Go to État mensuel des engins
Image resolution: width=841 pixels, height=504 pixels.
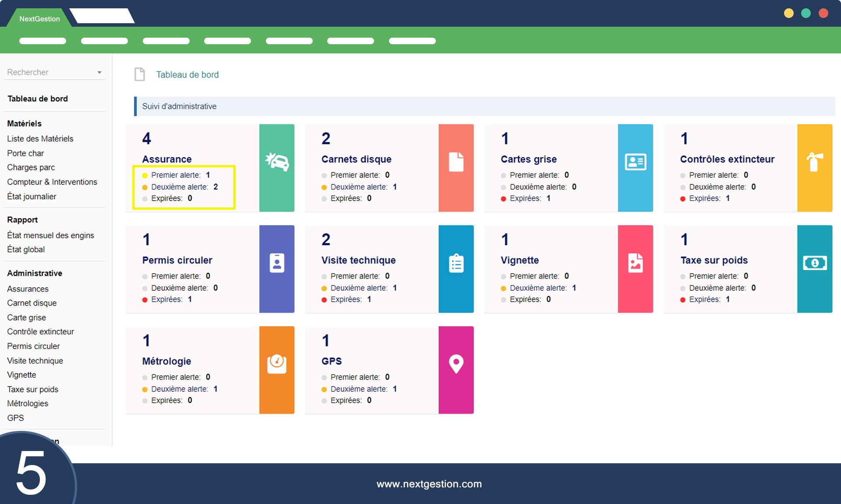50,235
